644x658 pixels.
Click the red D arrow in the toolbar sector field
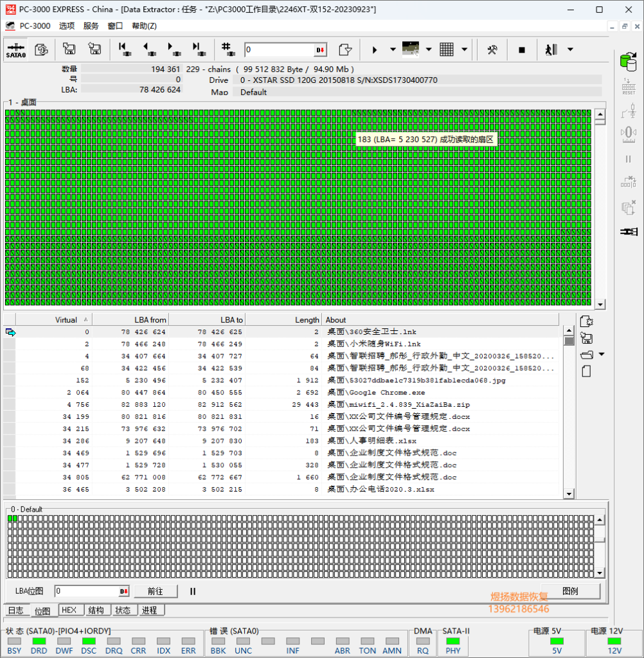click(x=320, y=50)
